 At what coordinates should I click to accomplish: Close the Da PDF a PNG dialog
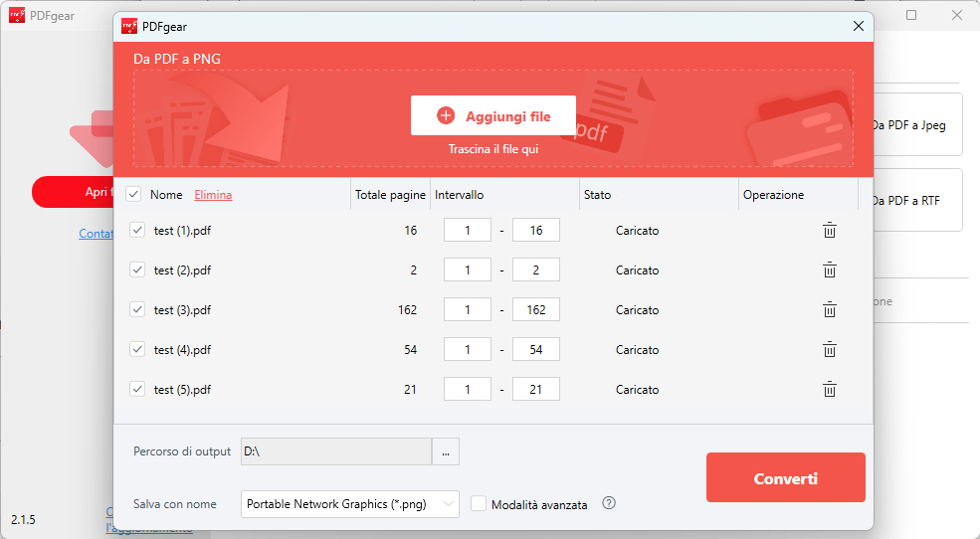(859, 26)
